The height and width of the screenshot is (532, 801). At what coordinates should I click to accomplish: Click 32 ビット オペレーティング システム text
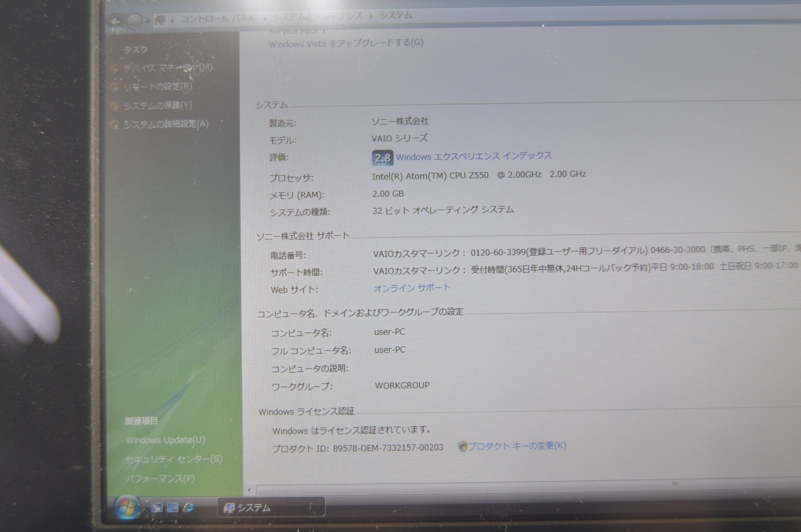(x=444, y=210)
